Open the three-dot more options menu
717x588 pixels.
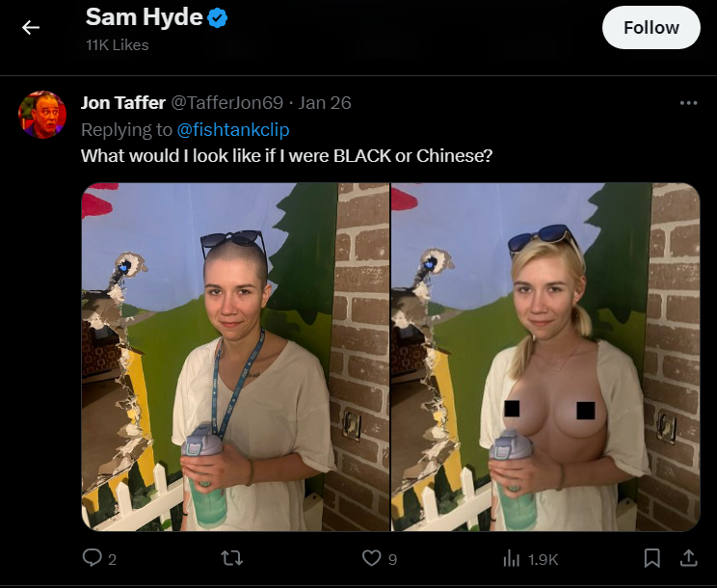point(688,103)
